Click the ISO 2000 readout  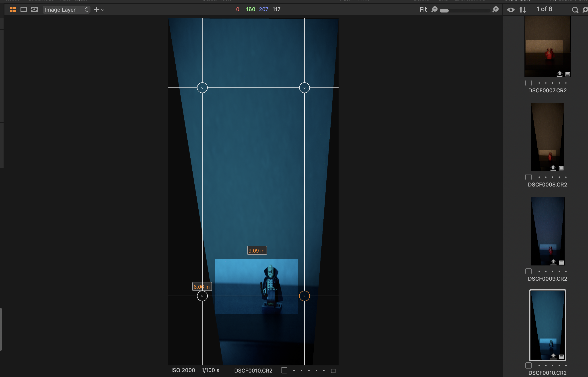tap(183, 370)
